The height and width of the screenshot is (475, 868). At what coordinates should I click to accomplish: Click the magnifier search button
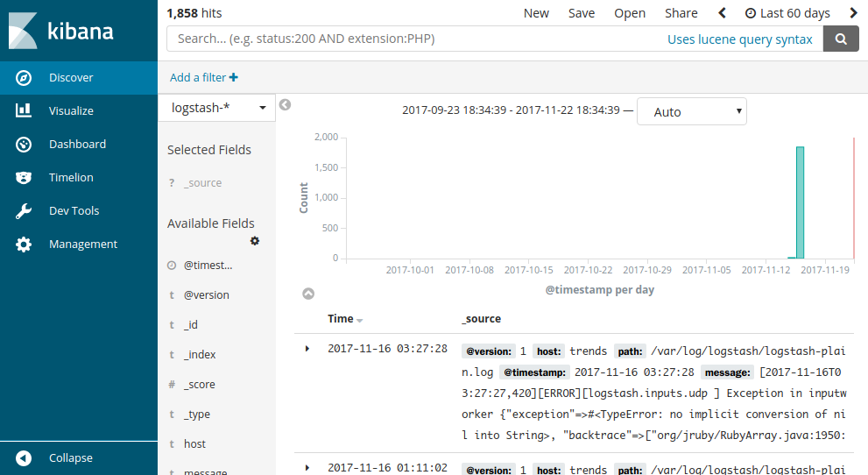[841, 39]
